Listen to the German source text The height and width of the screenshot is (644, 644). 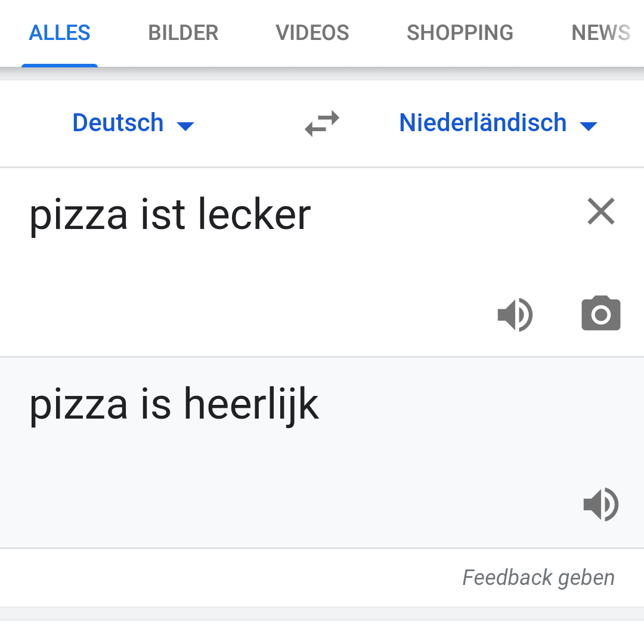[x=515, y=314]
